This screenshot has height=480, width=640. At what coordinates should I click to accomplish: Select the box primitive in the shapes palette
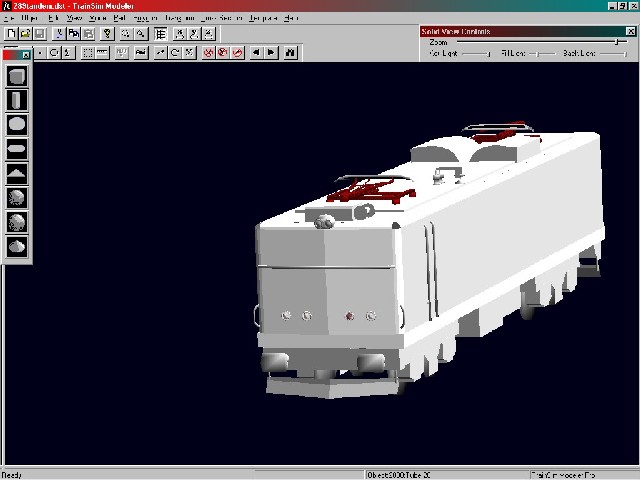tap(17, 76)
